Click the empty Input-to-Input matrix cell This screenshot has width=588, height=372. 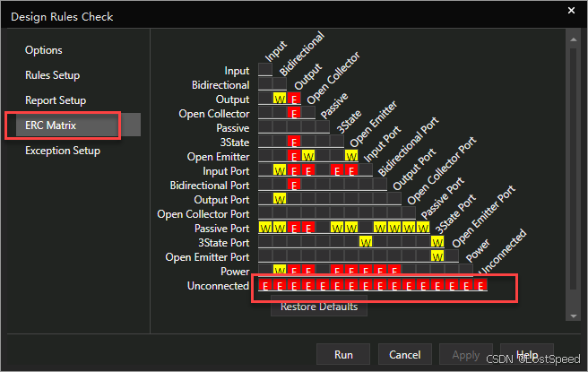pos(265,70)
